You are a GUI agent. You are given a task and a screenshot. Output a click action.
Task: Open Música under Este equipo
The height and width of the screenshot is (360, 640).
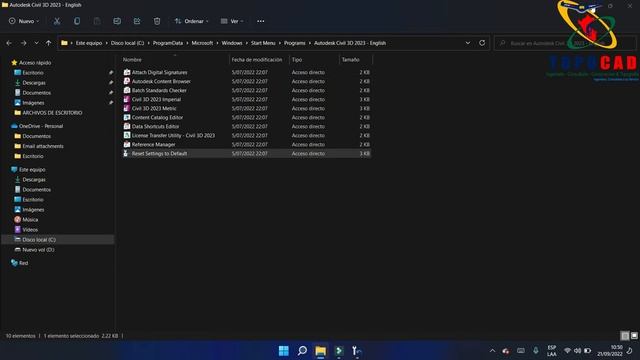30,220
